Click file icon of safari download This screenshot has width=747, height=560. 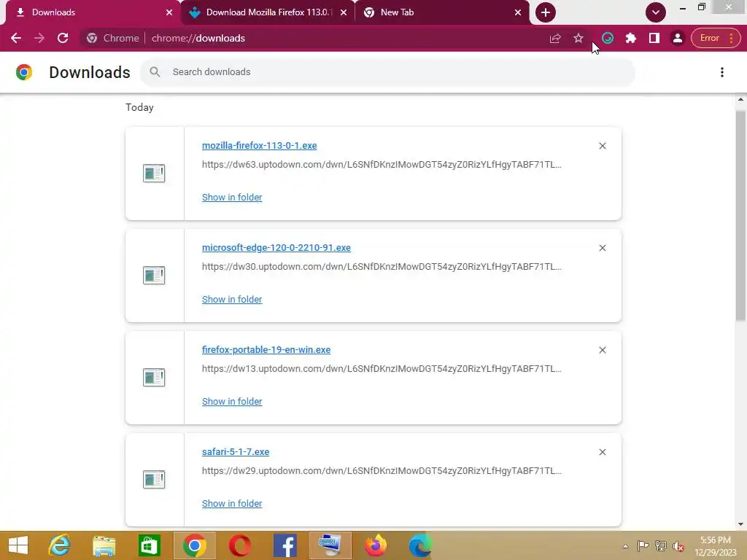pos(154,479)
